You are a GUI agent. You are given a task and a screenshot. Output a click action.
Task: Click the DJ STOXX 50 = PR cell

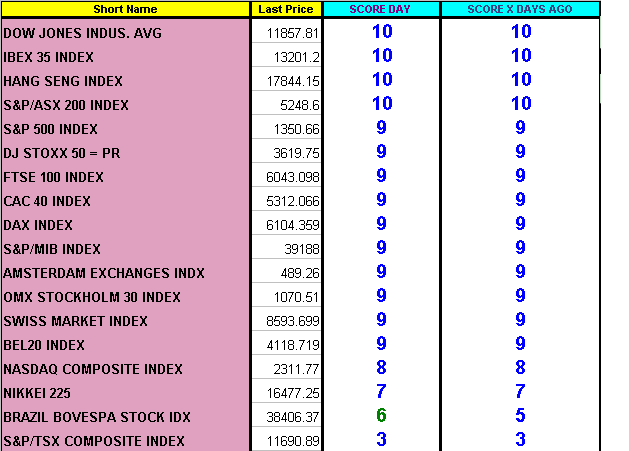[x=125, y=153]
